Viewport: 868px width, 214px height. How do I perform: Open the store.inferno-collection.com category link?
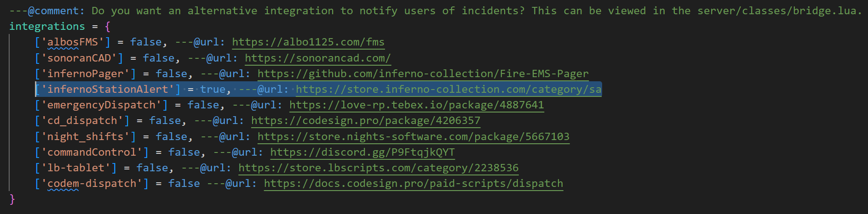448,90
